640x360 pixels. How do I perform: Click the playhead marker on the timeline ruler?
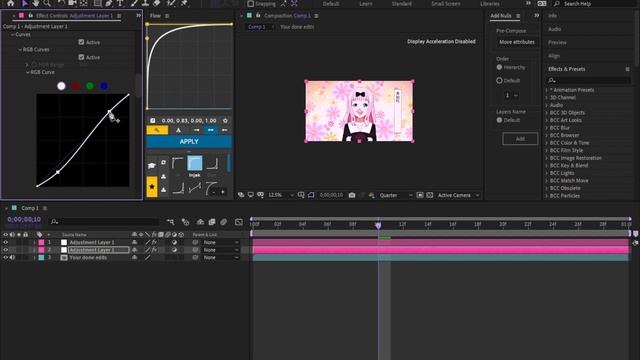coord(378,225)
